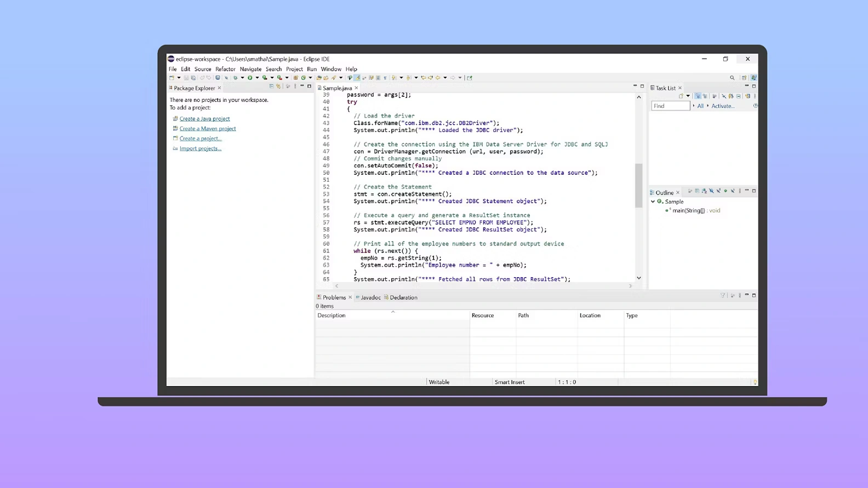The width and height of the screenshot is (868, 488).
Task: Click the 'Create a Java project' link
Action: tap(204, 119)
